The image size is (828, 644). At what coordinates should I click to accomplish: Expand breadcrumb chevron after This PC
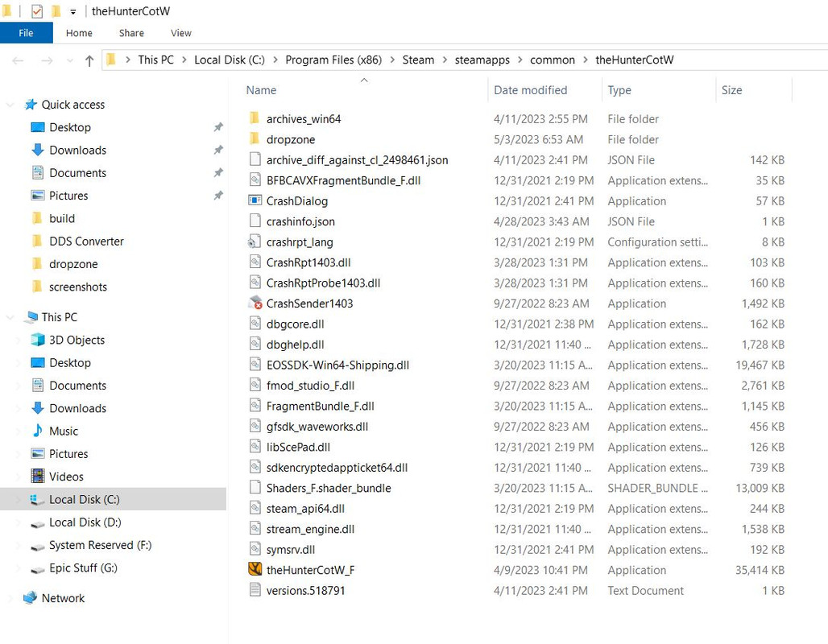click(184, 60)
